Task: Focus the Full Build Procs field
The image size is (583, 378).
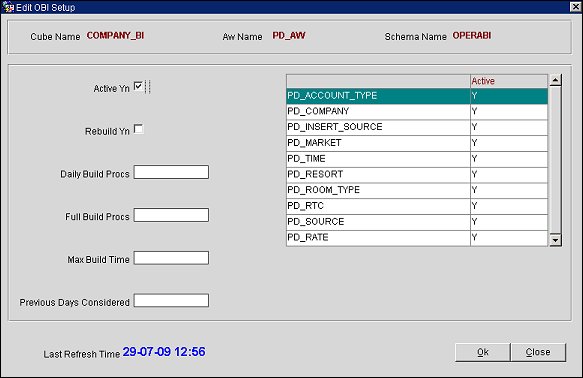Action: [x=171, y=215]
